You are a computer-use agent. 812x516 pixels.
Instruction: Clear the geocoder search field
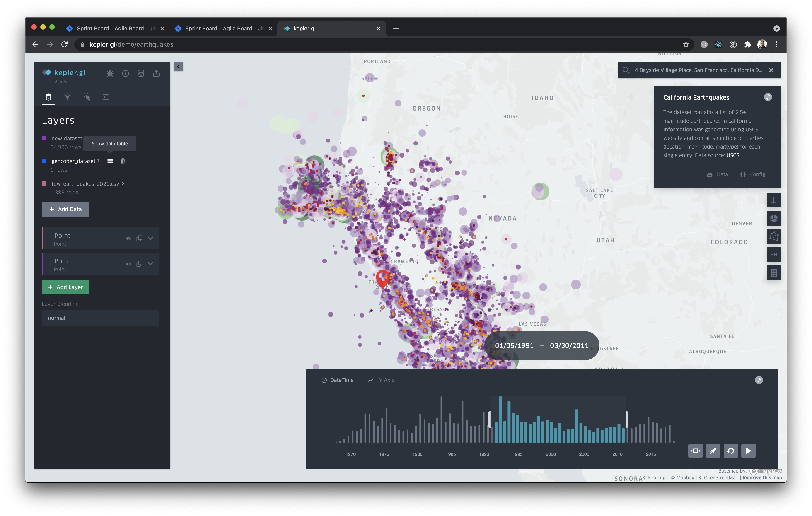pos(771,70)
